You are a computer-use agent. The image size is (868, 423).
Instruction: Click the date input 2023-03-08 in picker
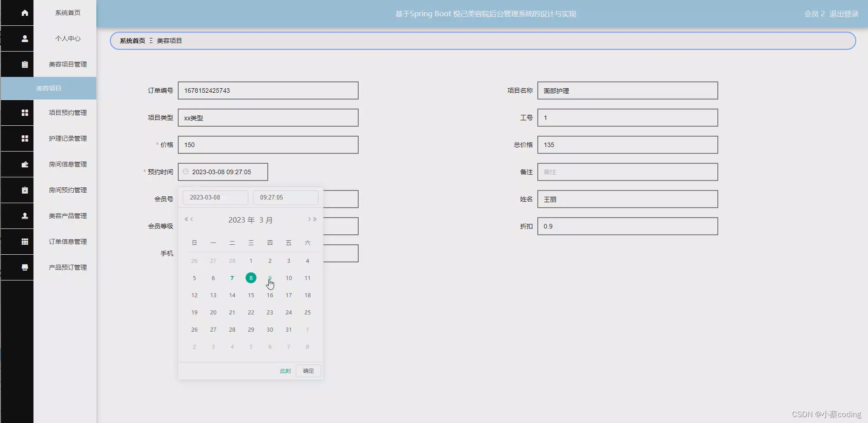pos(215,198)
